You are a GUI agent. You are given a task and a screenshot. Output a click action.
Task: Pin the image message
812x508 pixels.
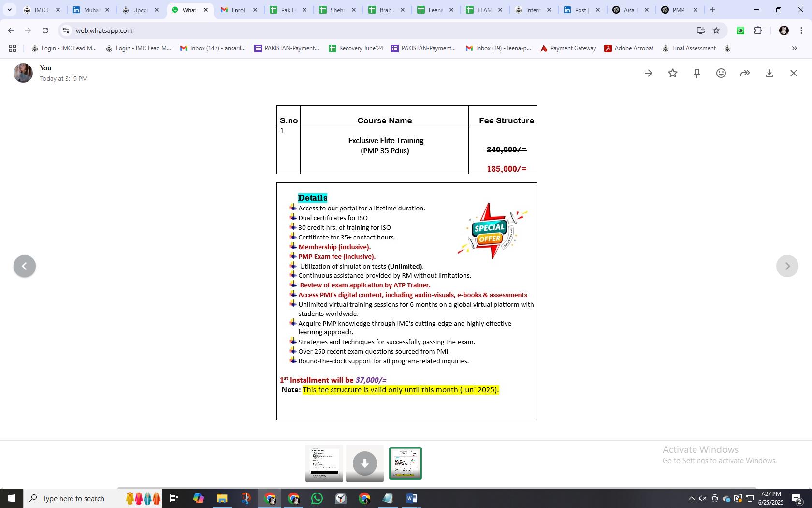tap(697, 73)
